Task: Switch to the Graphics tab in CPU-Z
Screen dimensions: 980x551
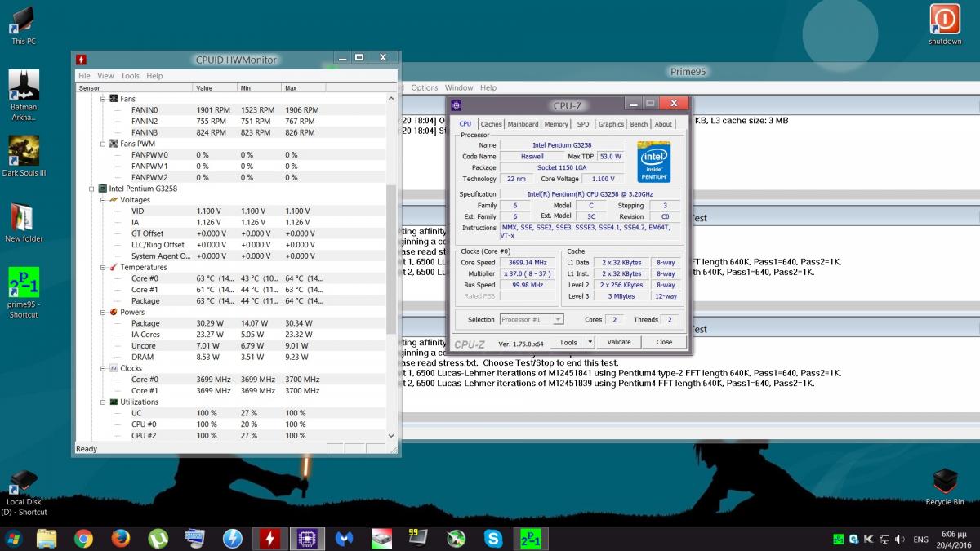Action: (611, 124)
